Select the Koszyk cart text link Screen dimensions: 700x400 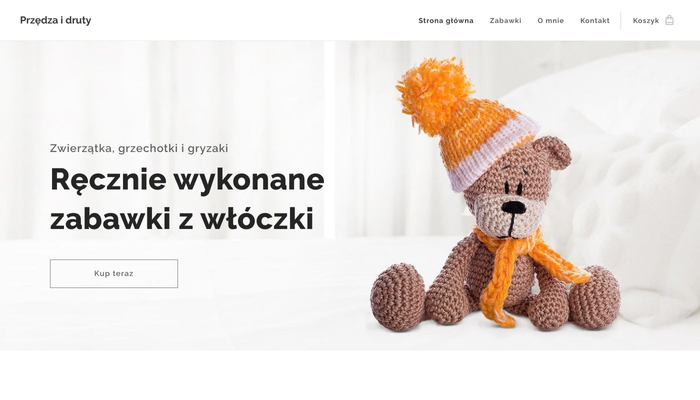pyautogui.click(x=646, y=21)
